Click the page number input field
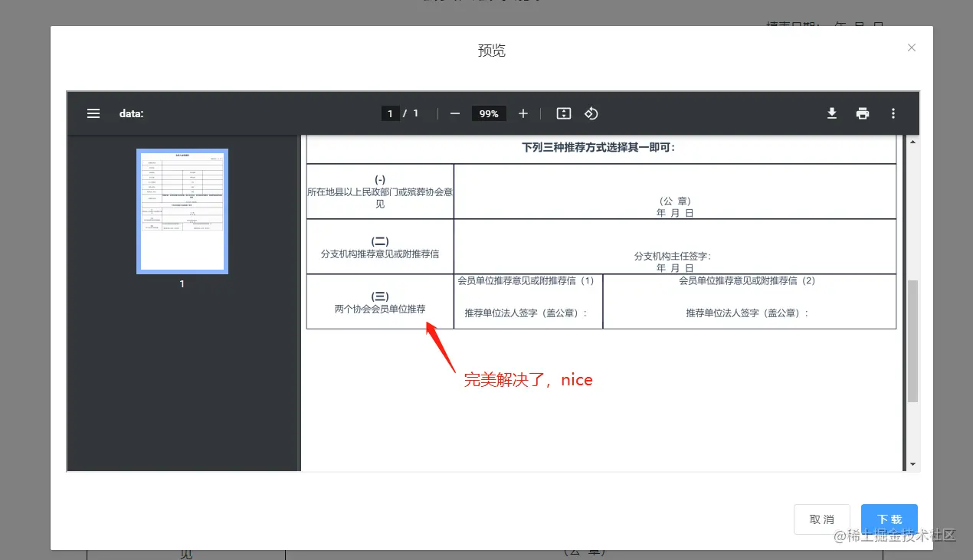The height and width of the screenshot is (560, 973). pos(391,113)
